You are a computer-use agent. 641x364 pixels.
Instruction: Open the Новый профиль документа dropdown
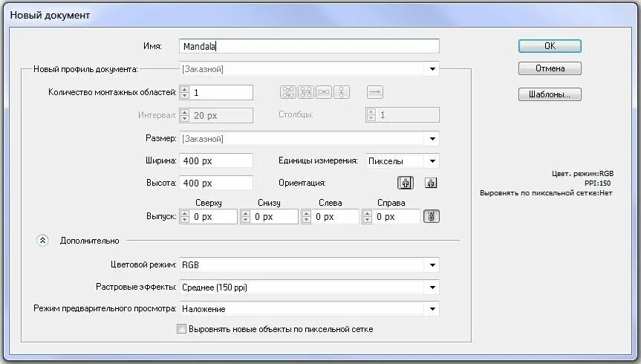tap(309, 69)
